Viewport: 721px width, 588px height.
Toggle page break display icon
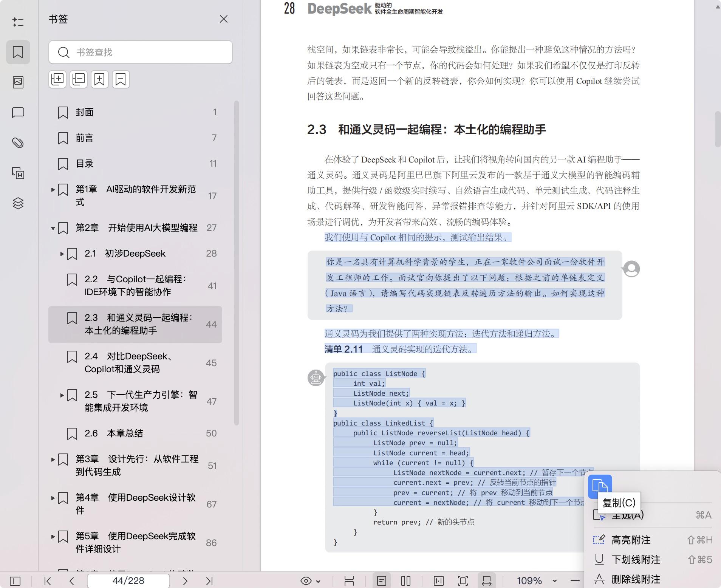click(349, 581)
